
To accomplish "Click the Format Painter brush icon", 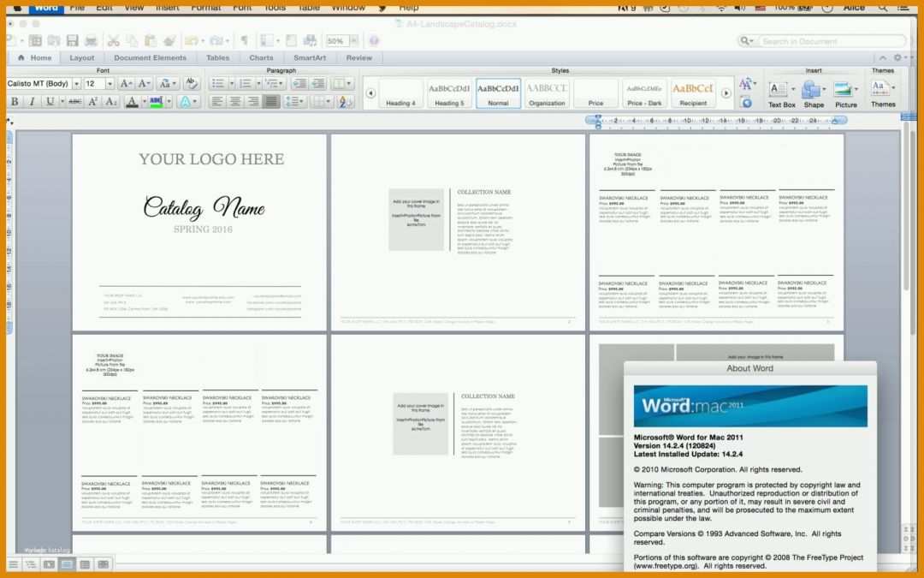I will click(169, 41).
